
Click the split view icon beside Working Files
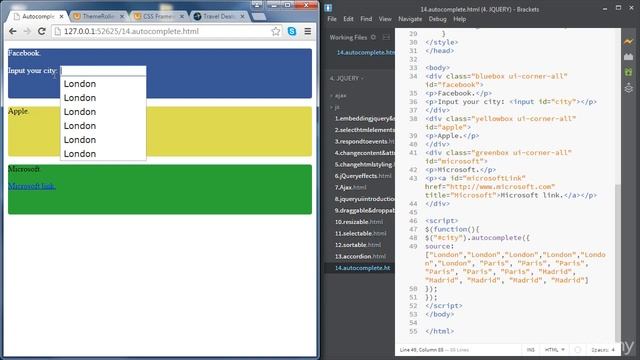(x=386, y=37)
